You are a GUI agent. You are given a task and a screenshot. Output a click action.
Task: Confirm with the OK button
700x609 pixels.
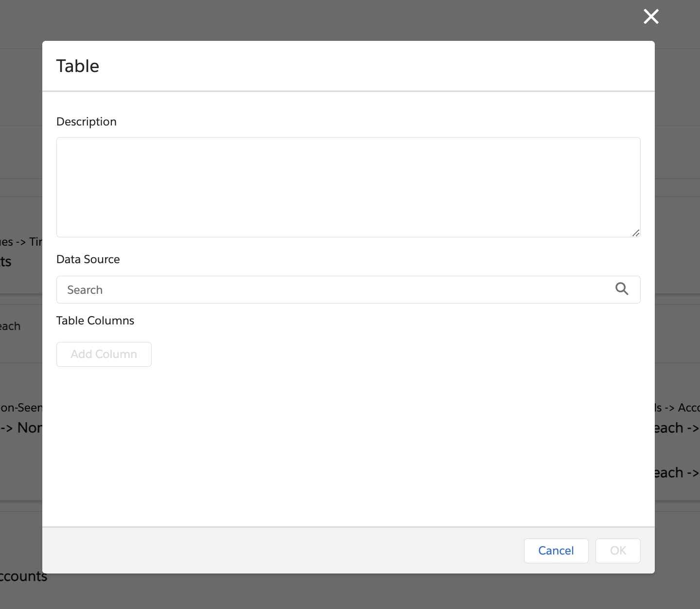(617, 551)
